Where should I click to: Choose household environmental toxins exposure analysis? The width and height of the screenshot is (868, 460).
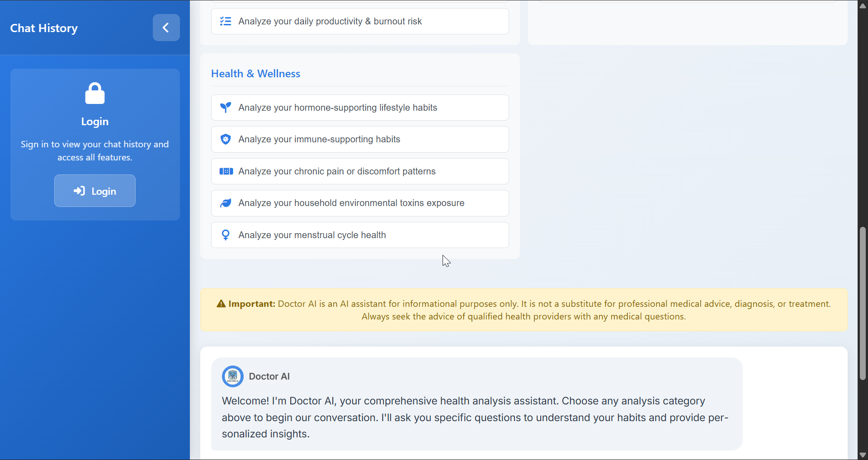pos(360,203)
